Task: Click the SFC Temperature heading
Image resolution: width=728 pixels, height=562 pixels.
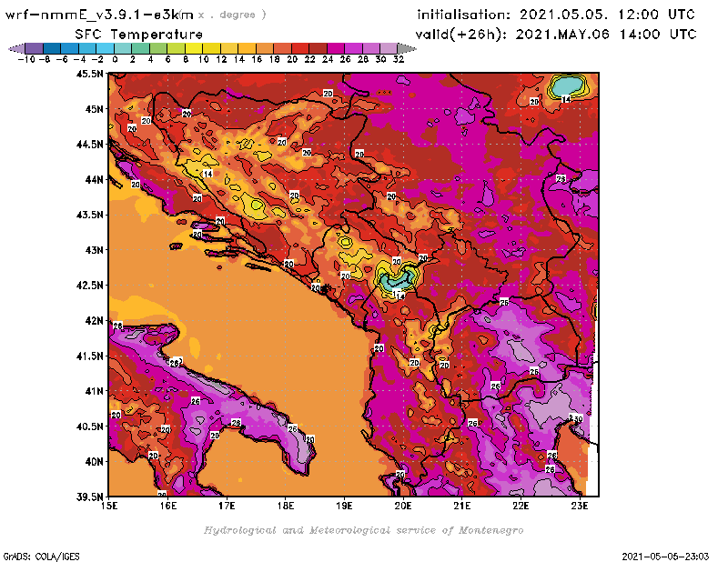Action: [x=139, y=35]
